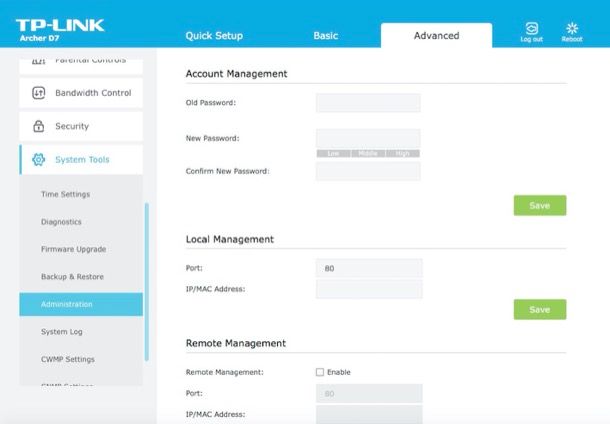Go to Time Settings
This screenshot has width=610, height=424.
tap(65, 194)
